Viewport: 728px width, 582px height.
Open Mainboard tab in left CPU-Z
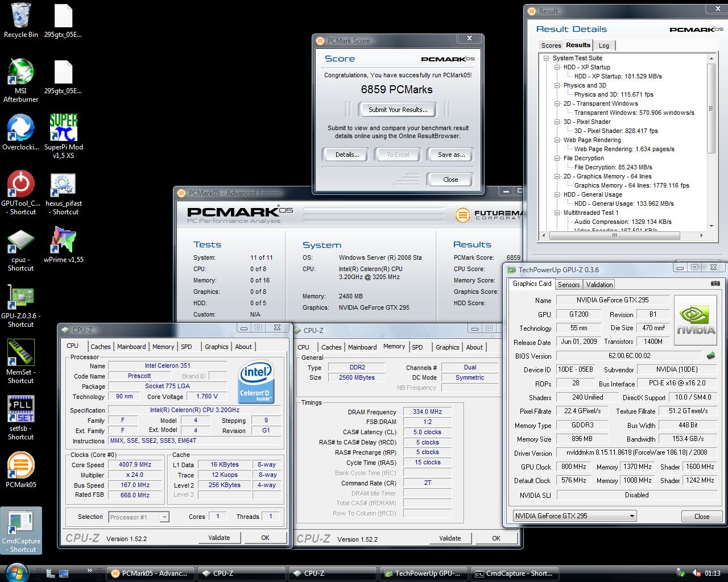coord(131,347)
